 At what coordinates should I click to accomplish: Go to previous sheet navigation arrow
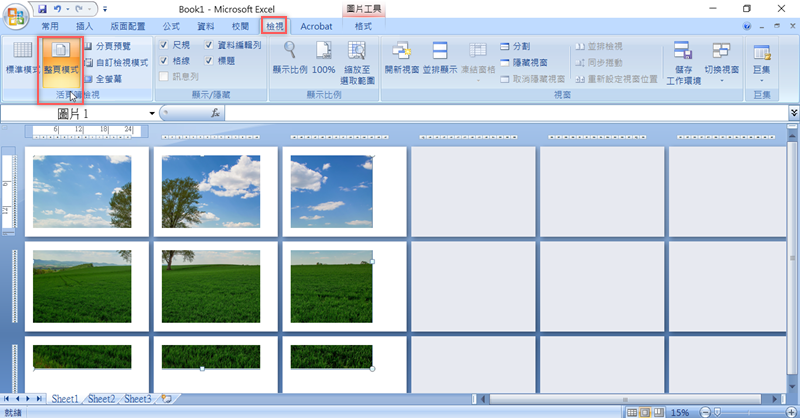pyautogui.click(x=17, y=399)
